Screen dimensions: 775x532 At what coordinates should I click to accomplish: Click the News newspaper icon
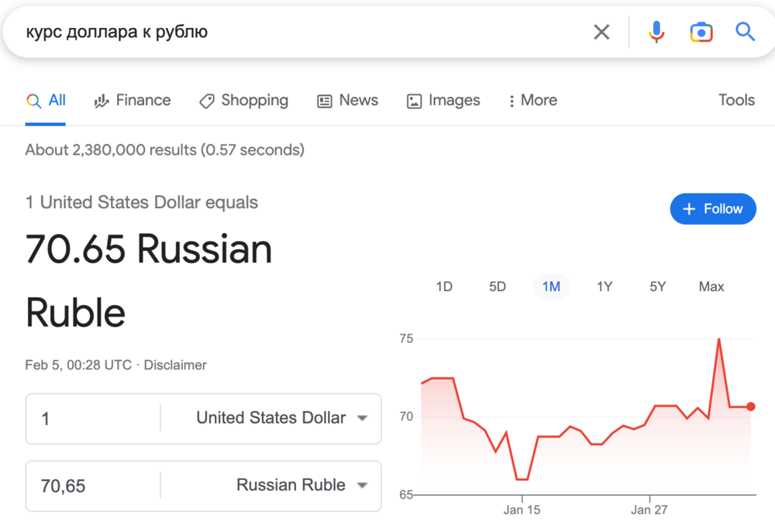(325, 101)
